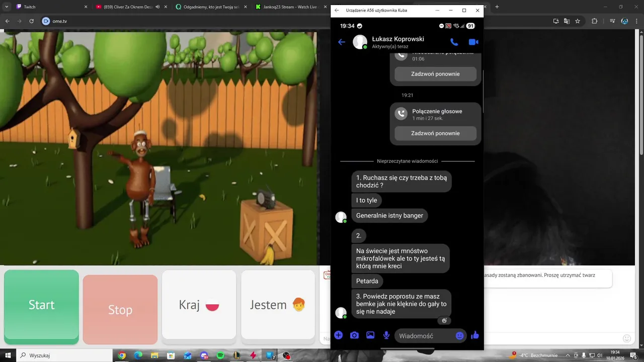Open the browser extensions puzzle icon
Image resolution: width=644 pixels, height=362 pixels.
click(594, 21)
